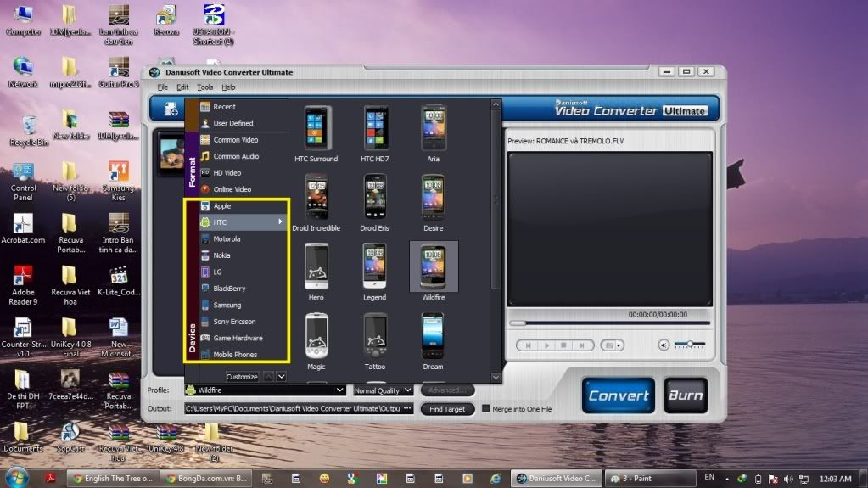Move category list down with arrow
The height and width of the screenshot is (488, 868).
point(281,377)
